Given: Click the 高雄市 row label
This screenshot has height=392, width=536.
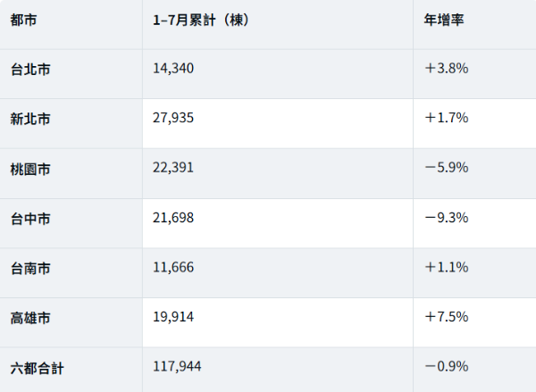Looking at the screenshot, I should pyautogui.click(x=30, y=318).
